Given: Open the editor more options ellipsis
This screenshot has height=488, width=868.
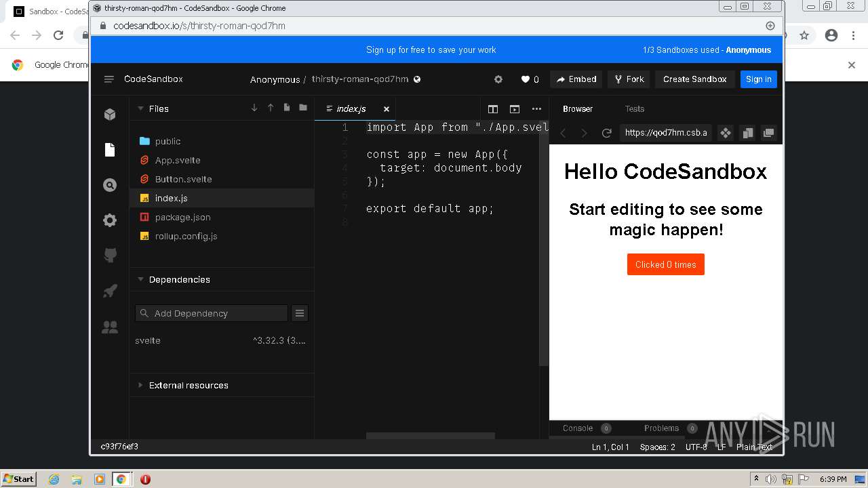Looking at the screenshot, I should 536,109.
